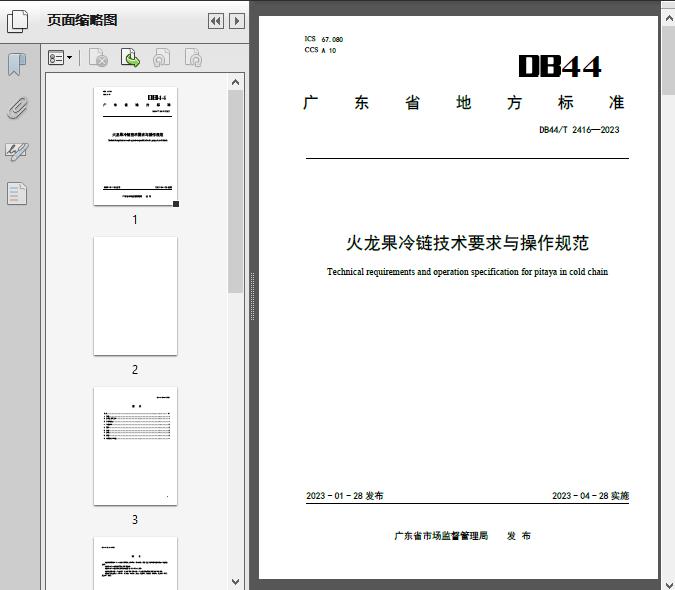
Task: Click the extract page green arrow icon
Action: point(130,59)
